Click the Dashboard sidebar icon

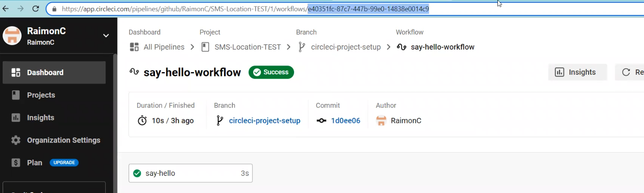point(16,73)
